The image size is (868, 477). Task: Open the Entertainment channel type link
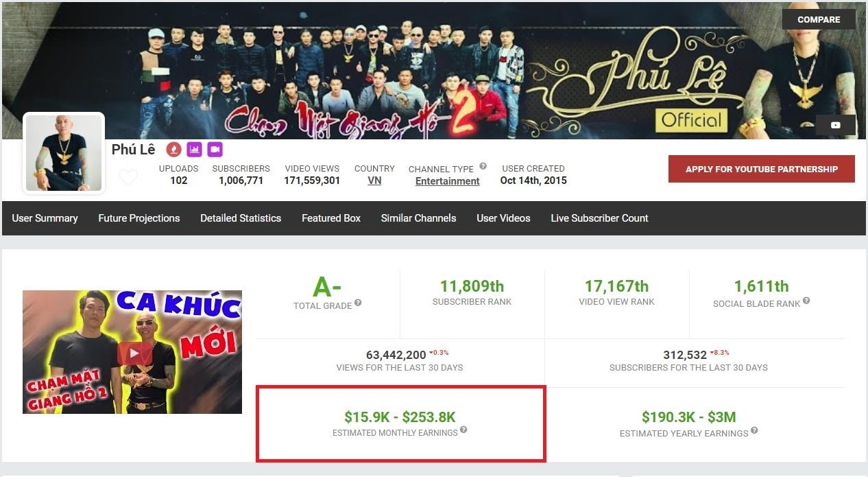click(x=448, y=181)
